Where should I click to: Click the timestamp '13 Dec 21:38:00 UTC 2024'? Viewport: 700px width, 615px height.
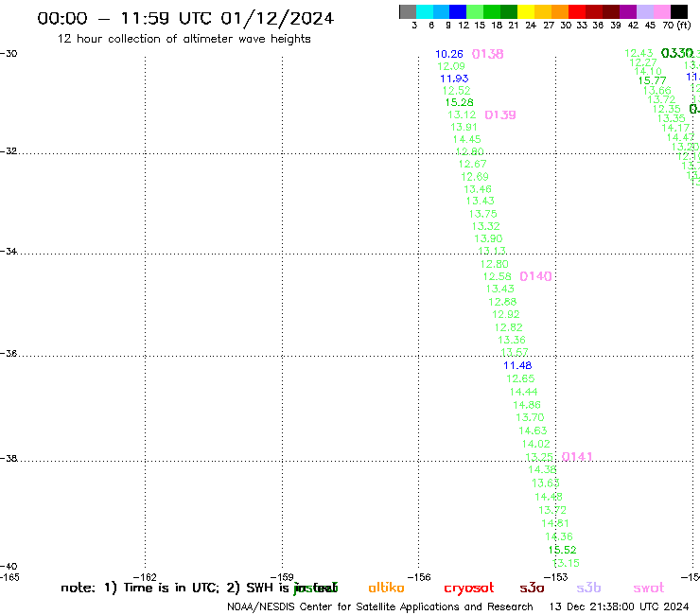click(619, 607)
